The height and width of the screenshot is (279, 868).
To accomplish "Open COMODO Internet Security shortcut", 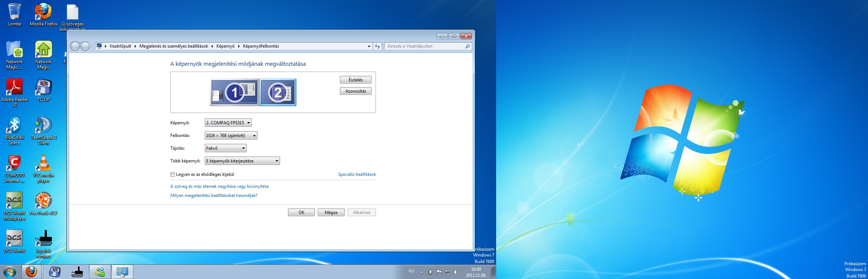I will 15,169.
